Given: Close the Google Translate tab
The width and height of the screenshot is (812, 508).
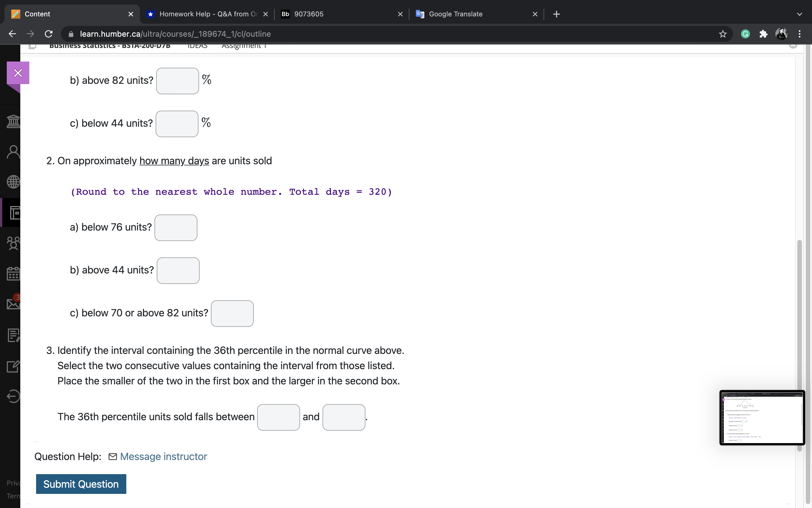Looking at the screenshot, I should pos(535,14).
